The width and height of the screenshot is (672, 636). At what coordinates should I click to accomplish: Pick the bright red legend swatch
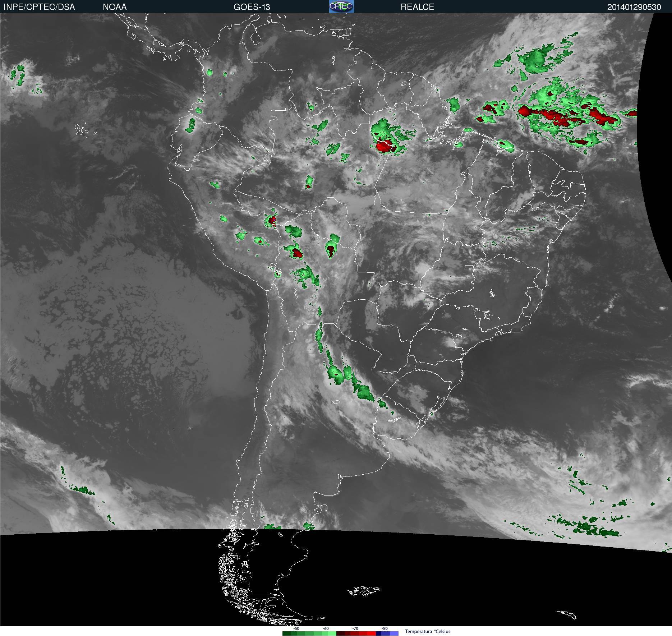click(372, 633)
